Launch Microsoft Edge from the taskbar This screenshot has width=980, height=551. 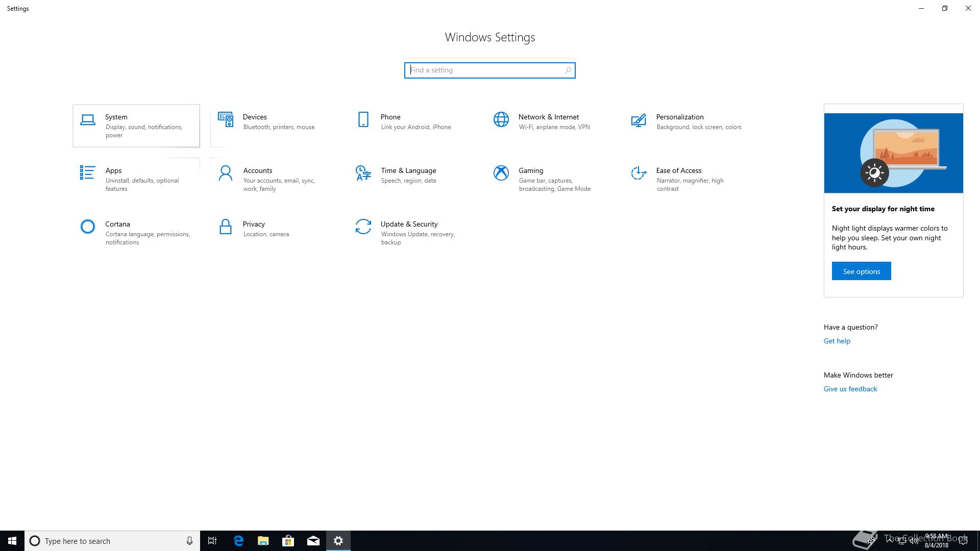point(238,541)
